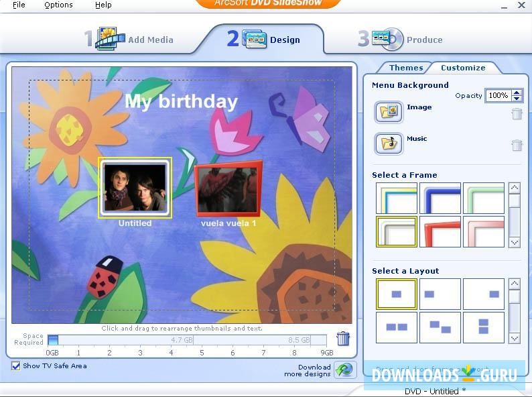The width and height of the screenshot is (532, 397).
Task: Open the Help menu
Action: click(103, 5)
